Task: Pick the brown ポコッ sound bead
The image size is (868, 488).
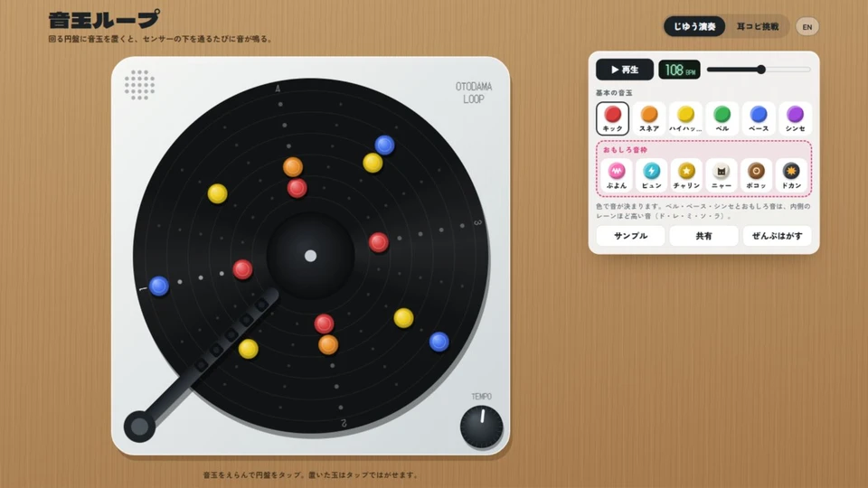Action: [756, 175]
